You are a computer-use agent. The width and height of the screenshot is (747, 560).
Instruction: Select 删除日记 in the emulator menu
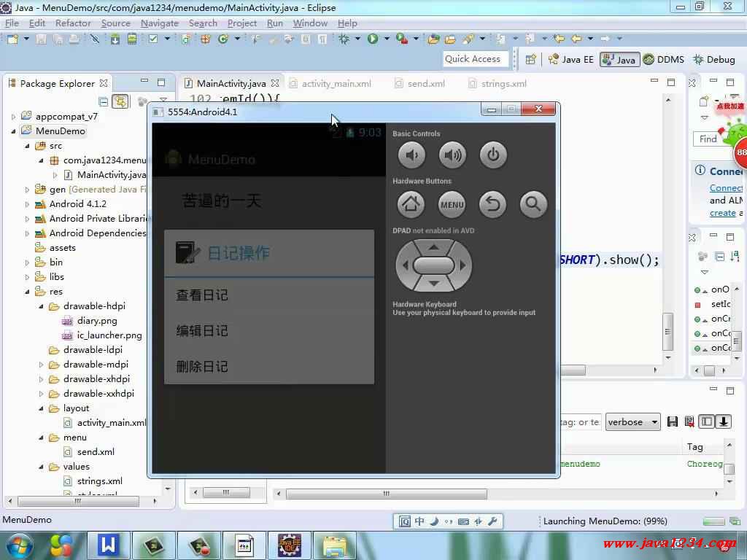coord(269,367)
